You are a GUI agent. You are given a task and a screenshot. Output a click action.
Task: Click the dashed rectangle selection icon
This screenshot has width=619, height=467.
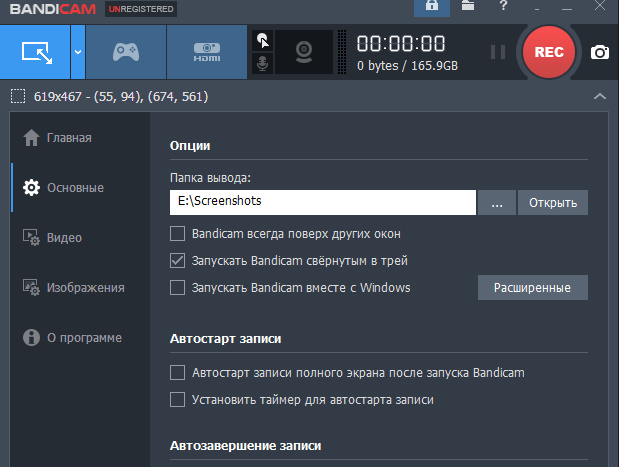[18, 96]
